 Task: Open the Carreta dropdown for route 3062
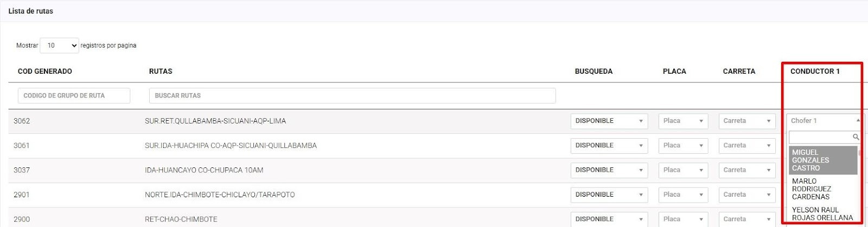[746, 121]
